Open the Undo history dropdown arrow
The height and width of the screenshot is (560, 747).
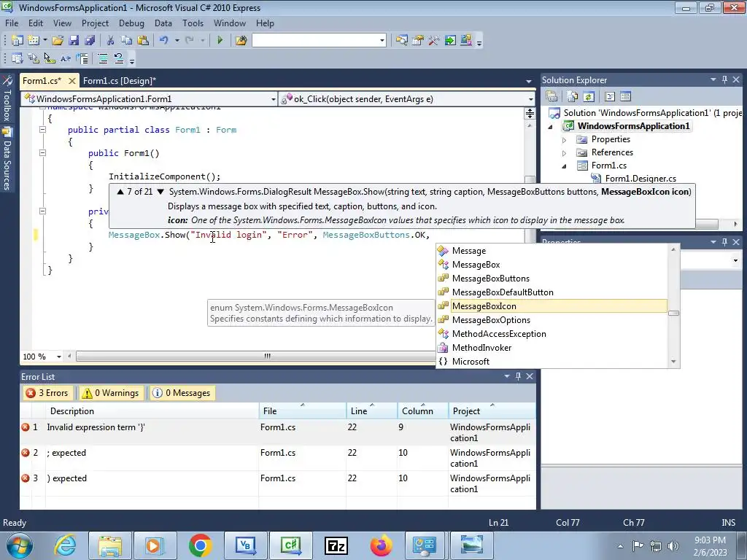[177, 41]
